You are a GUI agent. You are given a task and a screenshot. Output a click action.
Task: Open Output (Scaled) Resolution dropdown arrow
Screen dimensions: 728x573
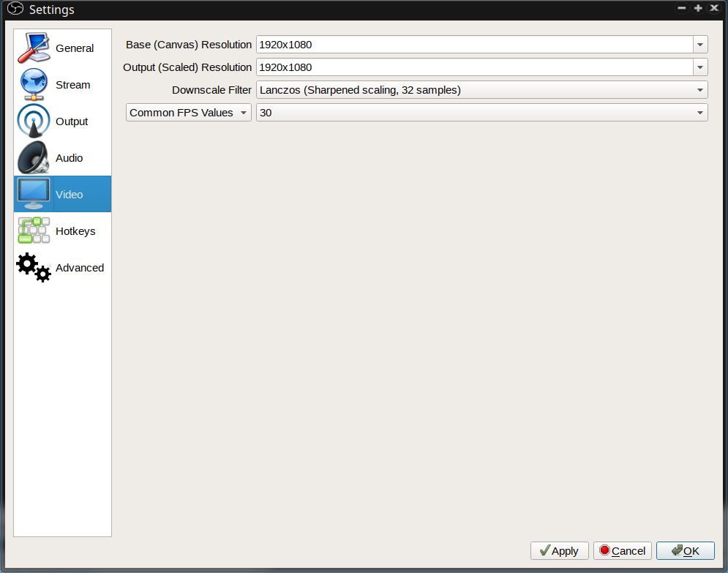(700, 67)
